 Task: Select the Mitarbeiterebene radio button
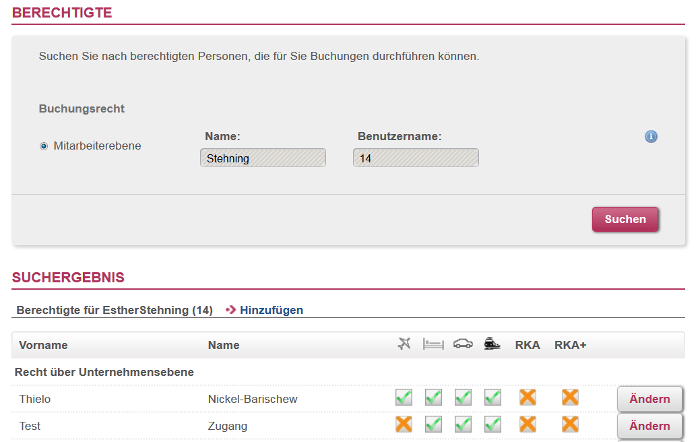pyautogui.click(x=44, y=146)
